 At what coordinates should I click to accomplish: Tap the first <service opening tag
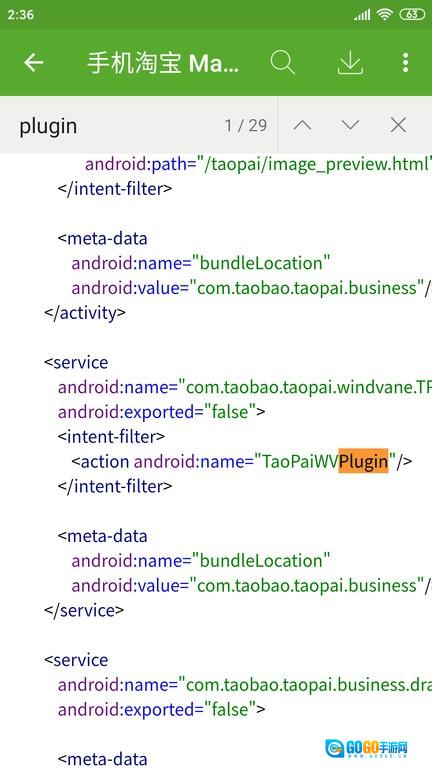pos(76,363)
